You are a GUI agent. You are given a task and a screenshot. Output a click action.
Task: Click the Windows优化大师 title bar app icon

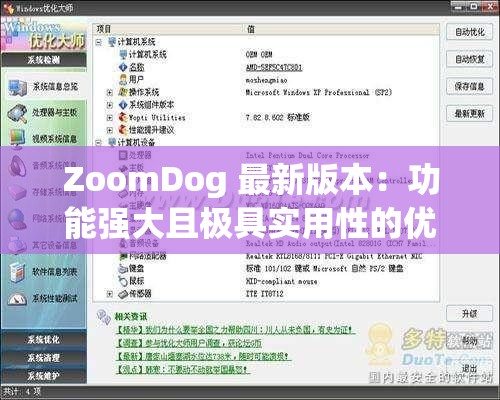pyautogui.click(x=9, y=8)
